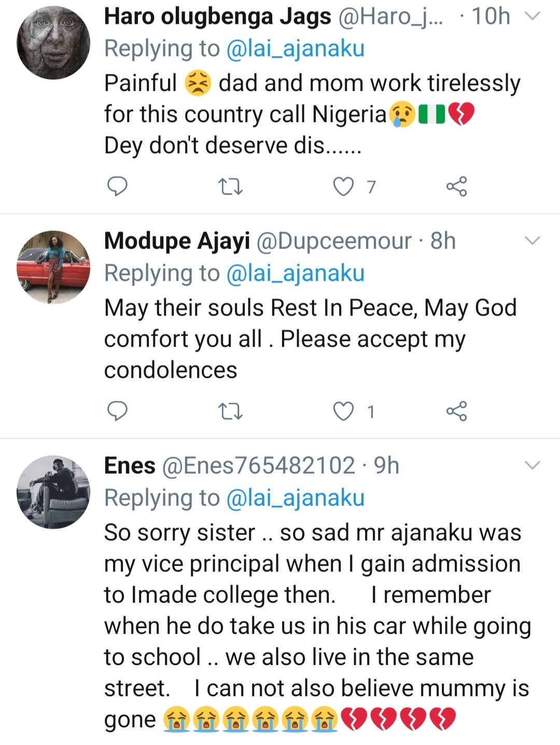This screenshot has width=560, height=745.
Task: Share Haro olugbenga Jags' tweet
Action: [456, 187]
